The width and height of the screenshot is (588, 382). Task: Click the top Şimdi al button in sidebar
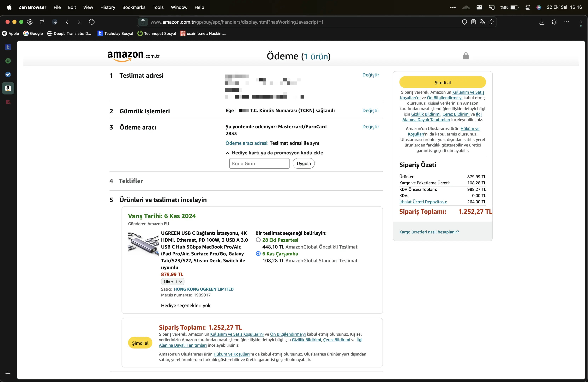click(x=443, y=82)
